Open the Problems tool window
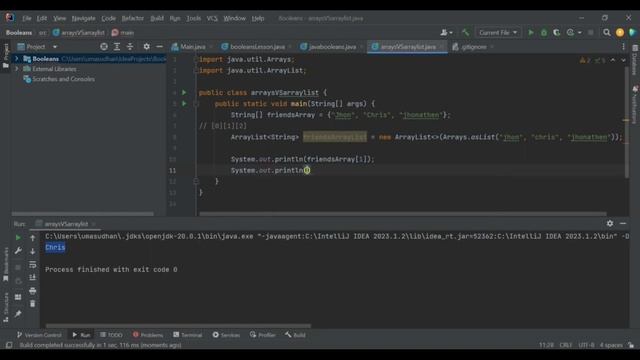Viewport: 640px width, 360px height. pos(148,335)
